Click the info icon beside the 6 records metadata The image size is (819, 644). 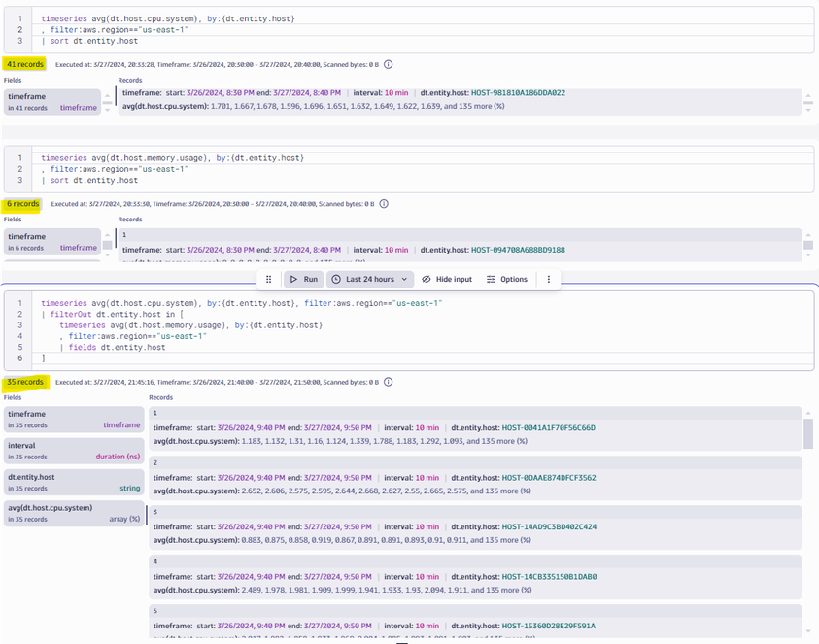coord(384,204)
